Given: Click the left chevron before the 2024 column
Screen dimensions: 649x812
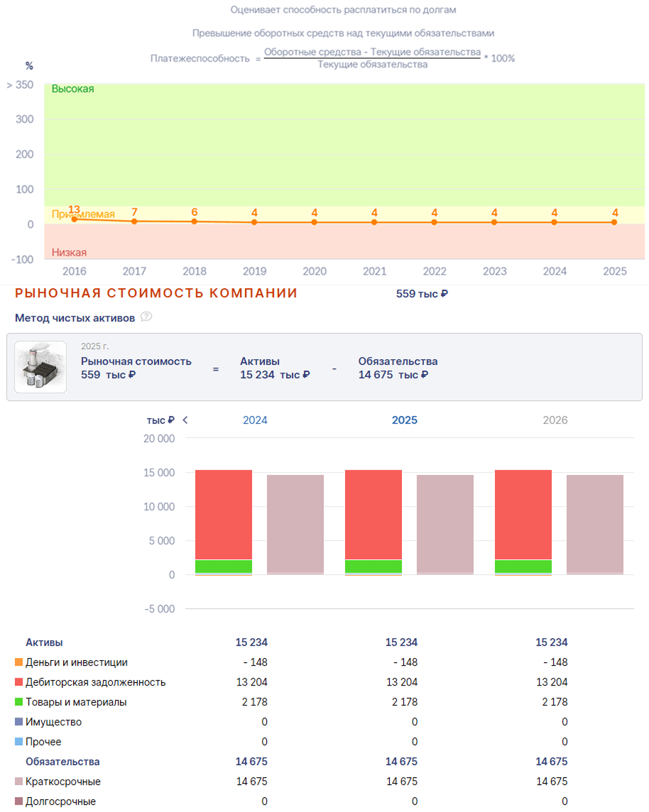Looking at the screenshot, I should pyautogui.click(x=185, y=420).
